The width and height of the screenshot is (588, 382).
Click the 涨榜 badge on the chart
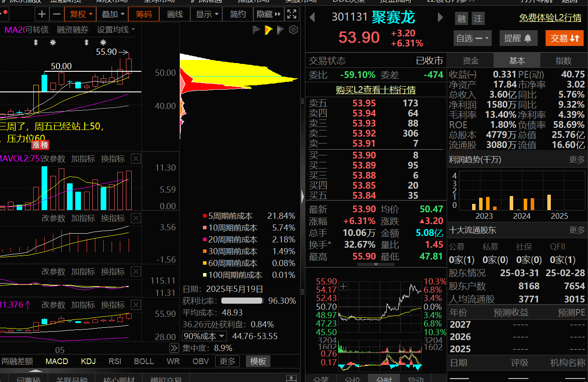pyautogui.click(x=40, y=145)
